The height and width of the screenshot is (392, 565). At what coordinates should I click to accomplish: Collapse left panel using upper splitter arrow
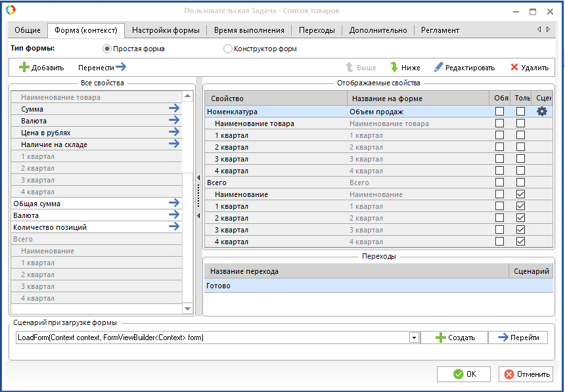pos(198,177)
